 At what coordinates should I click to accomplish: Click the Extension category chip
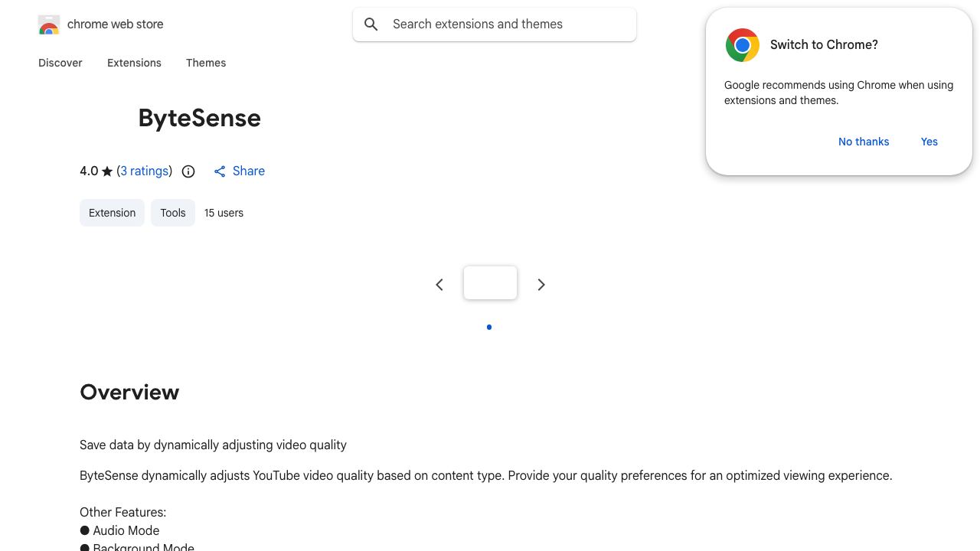[112, 213]
